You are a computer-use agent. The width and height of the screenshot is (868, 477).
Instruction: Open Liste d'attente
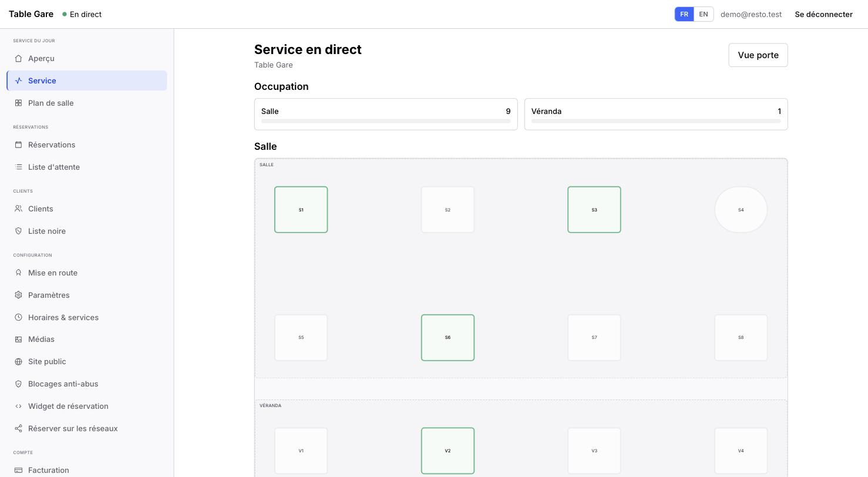[x=87, y=167]
